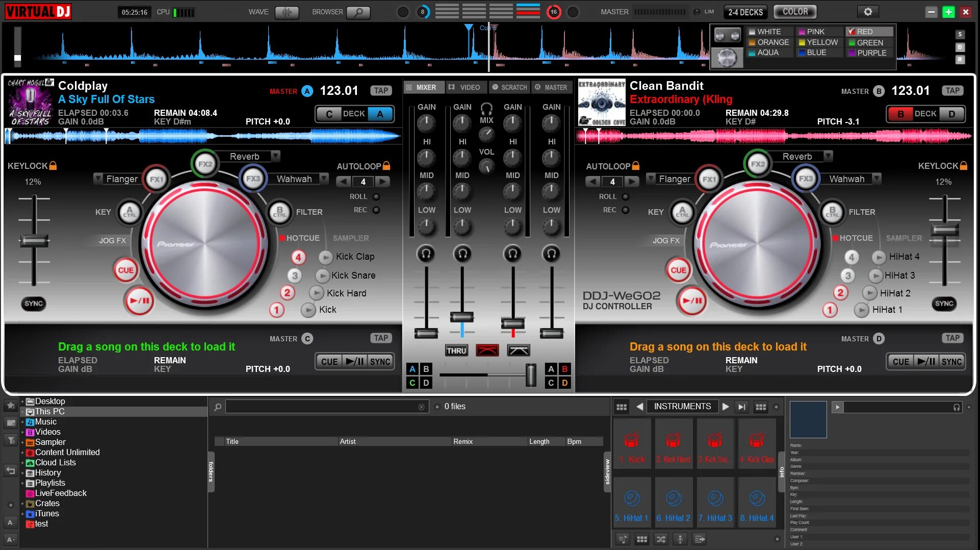The width and height of the screenshot is (980, 550).
Task: Start playback with right deck play/pause button
Action: 691,301
